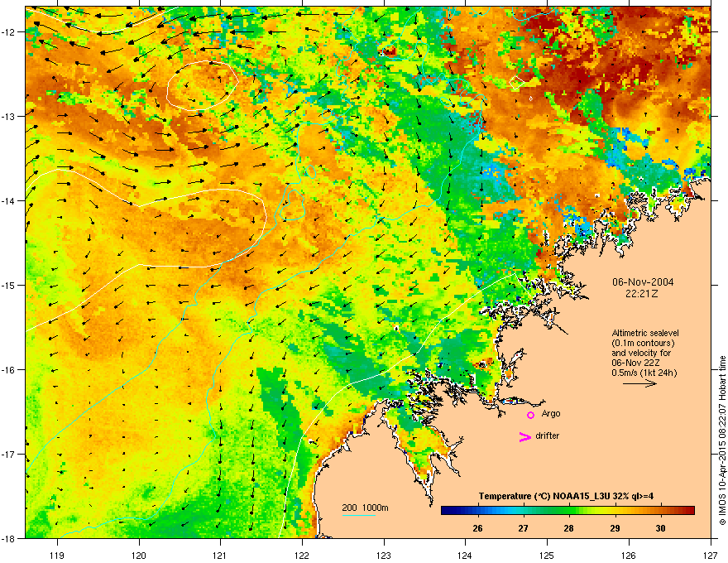Click the latitude -17 axis label
Screen dimensions: 728x563
tap(9, 454)
